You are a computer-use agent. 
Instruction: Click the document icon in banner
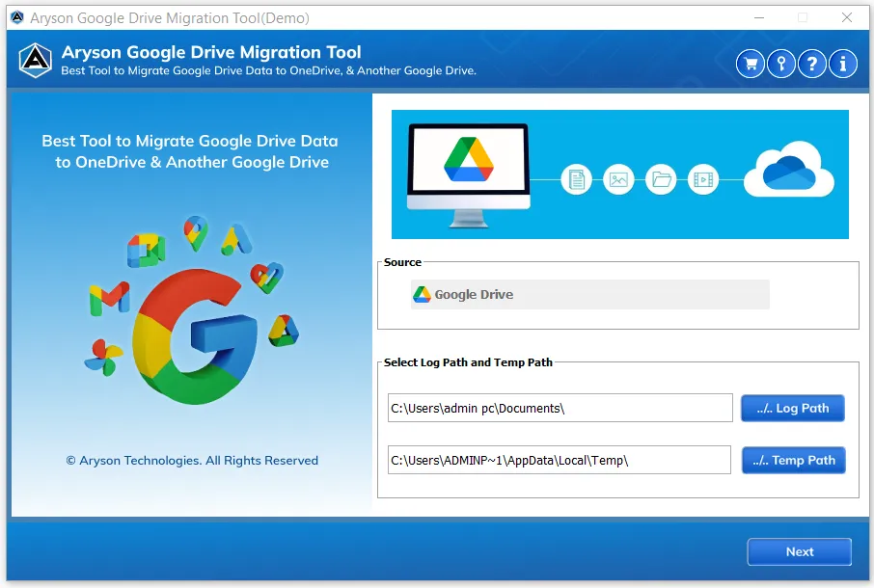(x=576, y=180)
